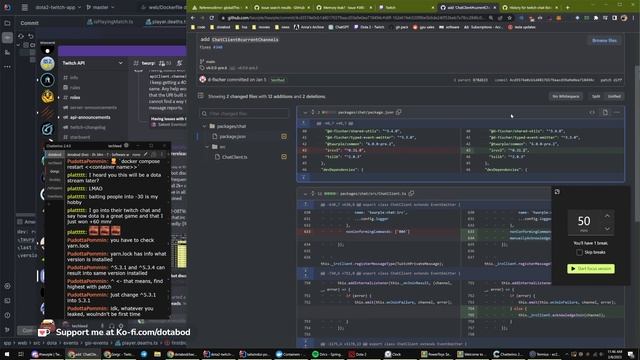Open the Anna's Archive bookmark
Screen dimensions: 640x360
tap(309, 27)
